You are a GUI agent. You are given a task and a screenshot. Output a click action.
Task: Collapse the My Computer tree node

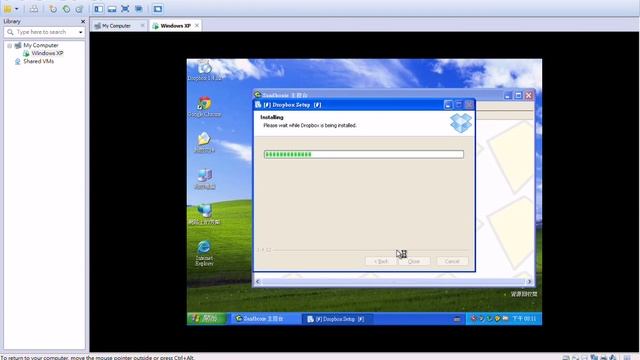point(9,45)
